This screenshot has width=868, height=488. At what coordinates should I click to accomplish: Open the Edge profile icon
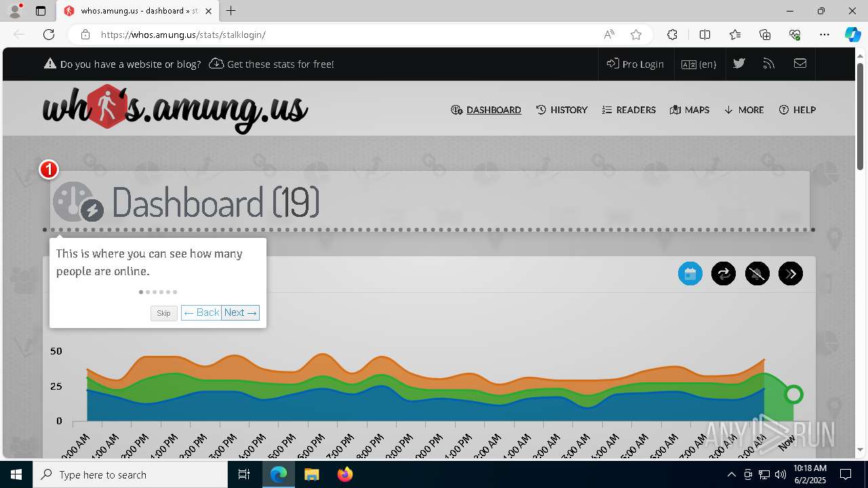tap(14, 11)
